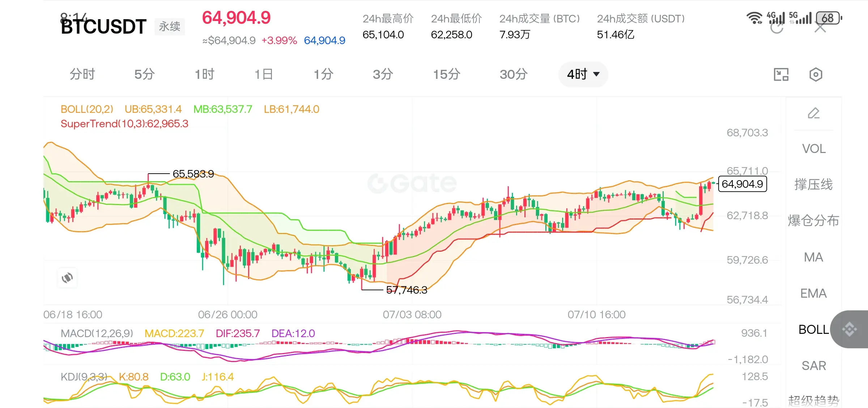Tap the D:63.0 value
Image resolution: width=868 pixels, height=408 pixels.
tap(175, 377)
